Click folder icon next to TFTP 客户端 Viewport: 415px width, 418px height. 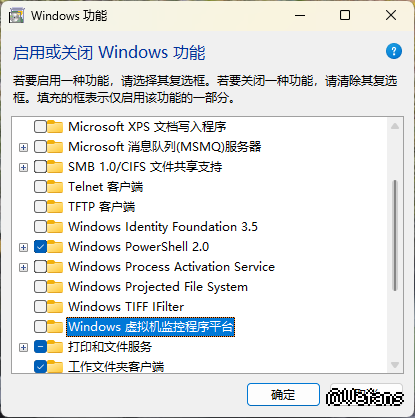[x=55, y=207]
